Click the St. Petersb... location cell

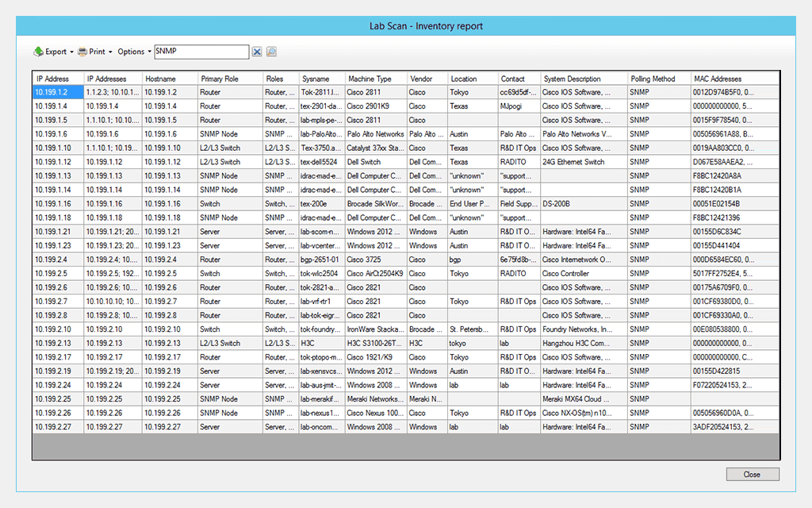(473, 329)
